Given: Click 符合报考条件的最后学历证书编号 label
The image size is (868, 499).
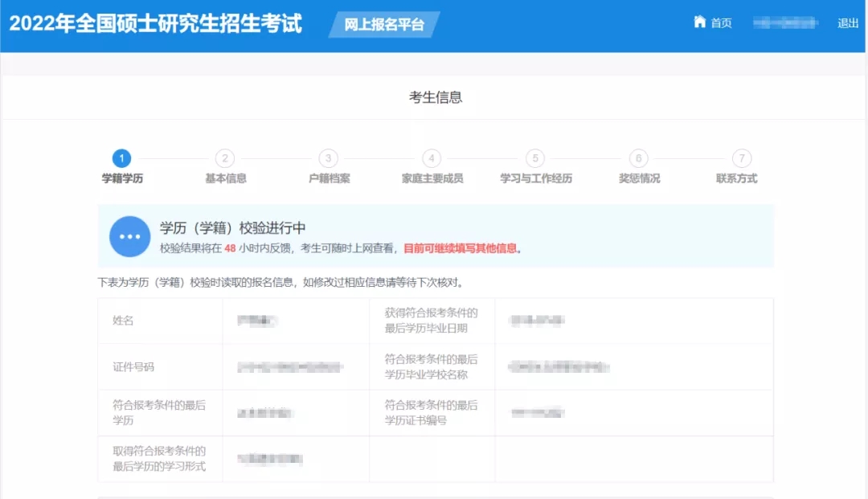Looking at the screenshot, I should [432, 413].
